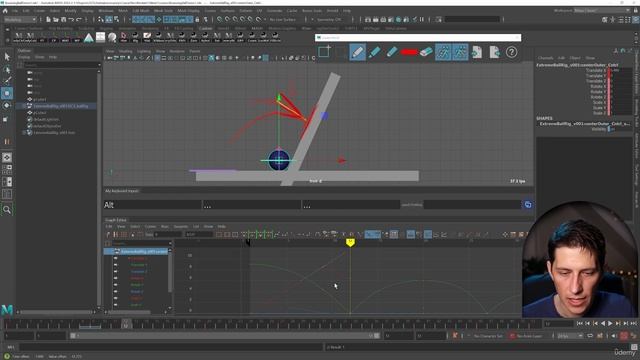This screenshot has width=640, height=360.
Task: Open the menu set dropdown
Action: point(20,19)
